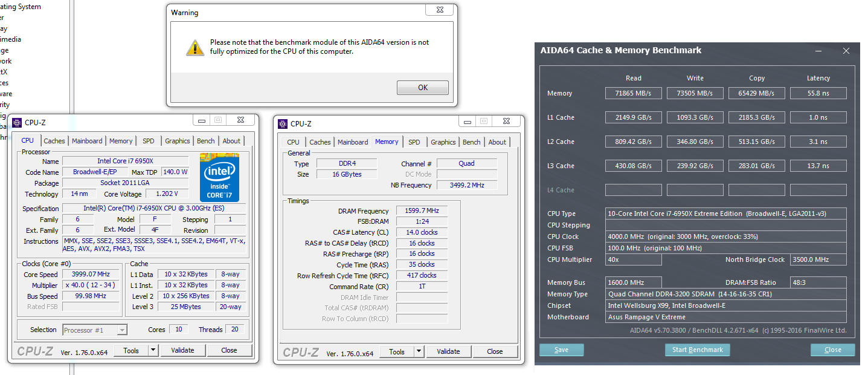The width and height of the screenshot is (868, 375).
Task: Click the CPU-Z application icon in left window titlebar
Action: click(19, 122)
